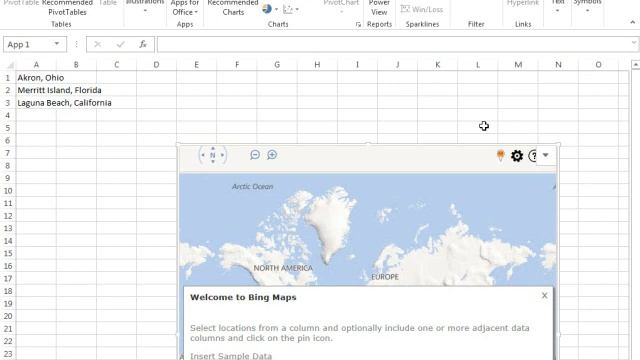Pan the map left with compass arrow
Screen dimensions: 640x360
(x=203, y=155)
